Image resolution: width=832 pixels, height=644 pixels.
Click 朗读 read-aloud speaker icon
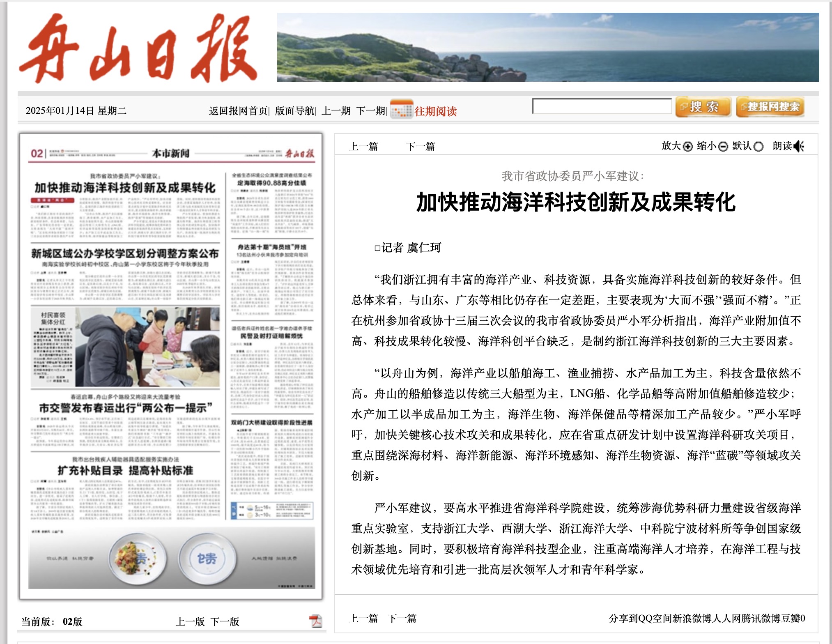click(x=799, y=146)
